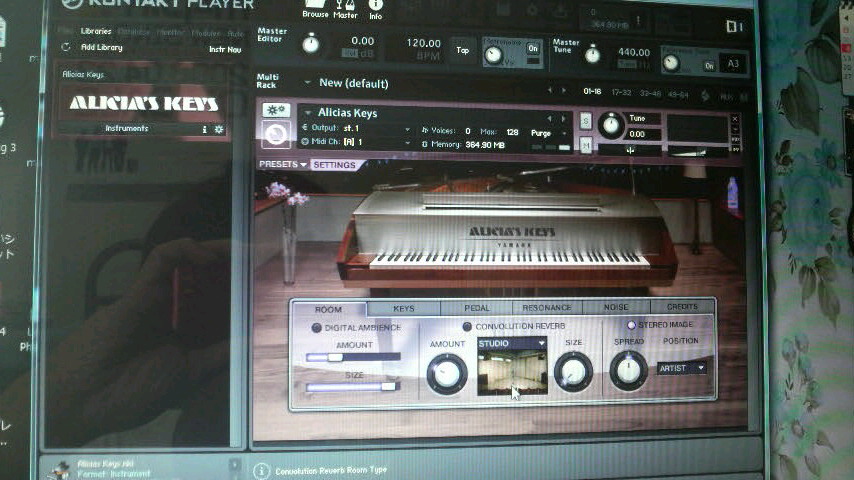854x480 pixels.
Task: Click the Alicia's Keys library banner
Action: [144, 104]
